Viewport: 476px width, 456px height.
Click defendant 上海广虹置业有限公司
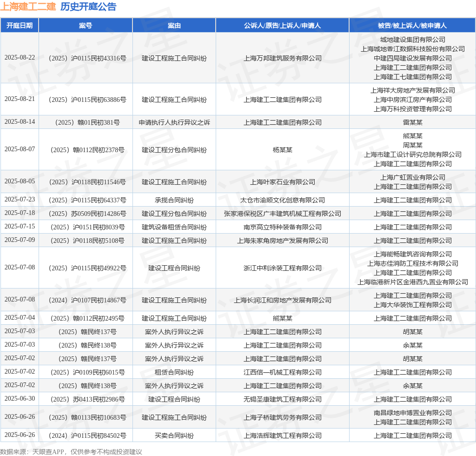[413, 177]
